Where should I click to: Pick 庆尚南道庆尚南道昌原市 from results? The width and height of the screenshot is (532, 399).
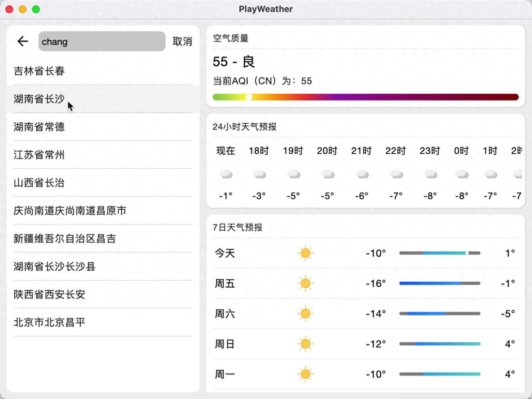tap(103, 210)
